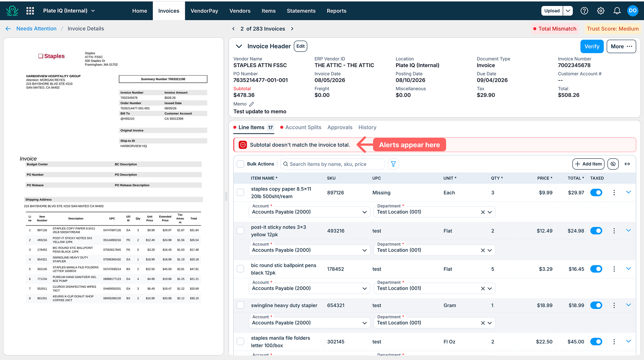This screenshot has height=360, width=644.
Task: Select the post-it sticky notes row checkbox
Action: (x=241, y=231)
